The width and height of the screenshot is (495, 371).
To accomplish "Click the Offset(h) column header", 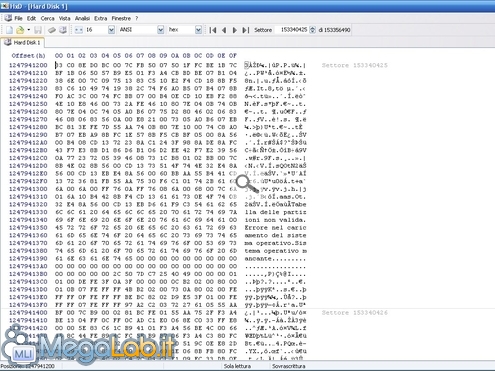I will click(x=28, y=56).
